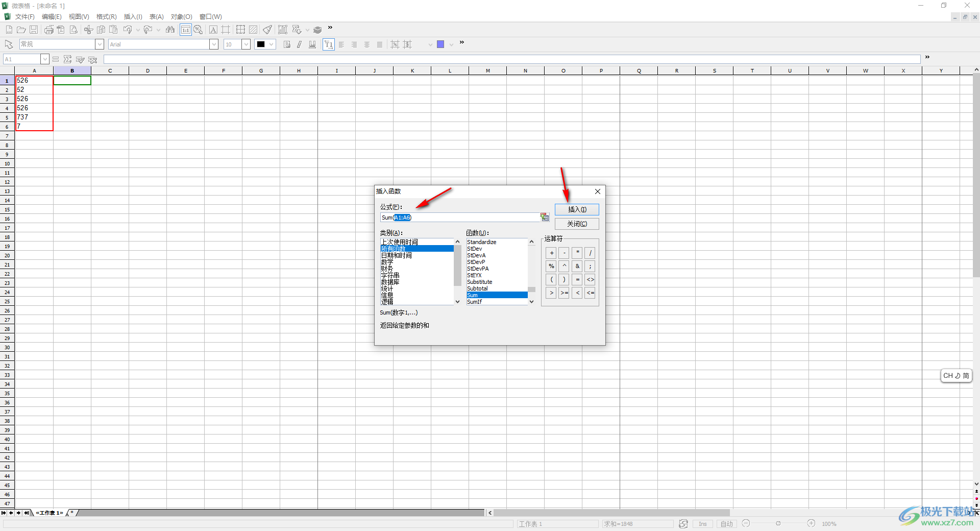Open the undo history dropdown arrow
This screenshot has width=980, height=531.
(138, 30)
